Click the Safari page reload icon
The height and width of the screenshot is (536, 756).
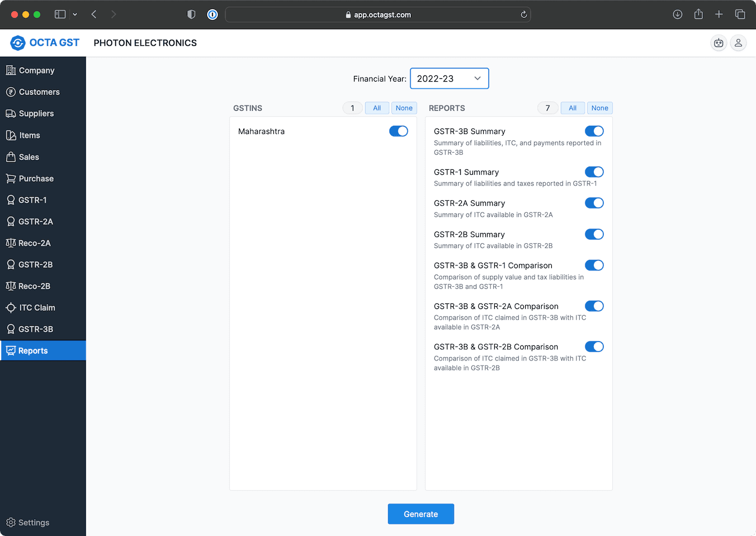523,15
